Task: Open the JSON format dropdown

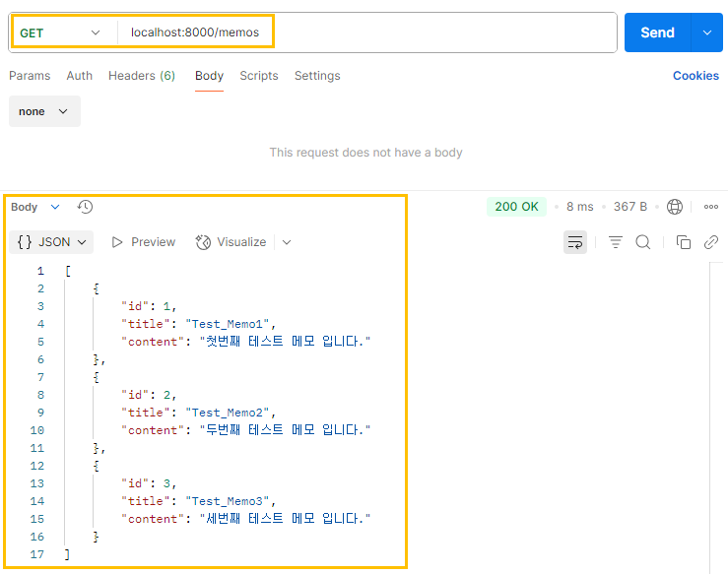Action: [51, 242]
